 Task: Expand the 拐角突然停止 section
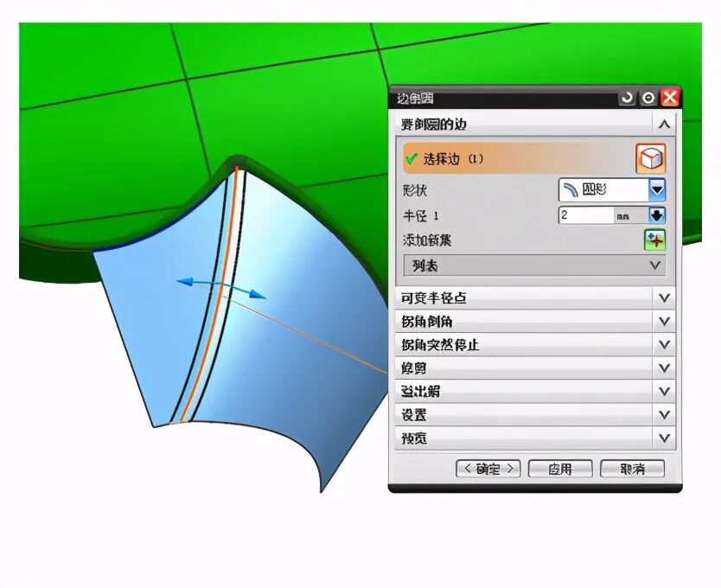click(x=662, y=344)
